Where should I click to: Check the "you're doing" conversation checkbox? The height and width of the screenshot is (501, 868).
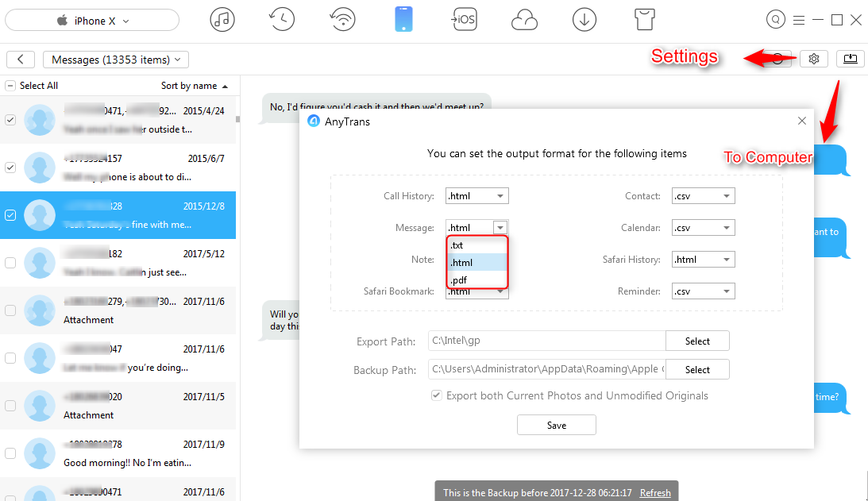tap(10, 357)
